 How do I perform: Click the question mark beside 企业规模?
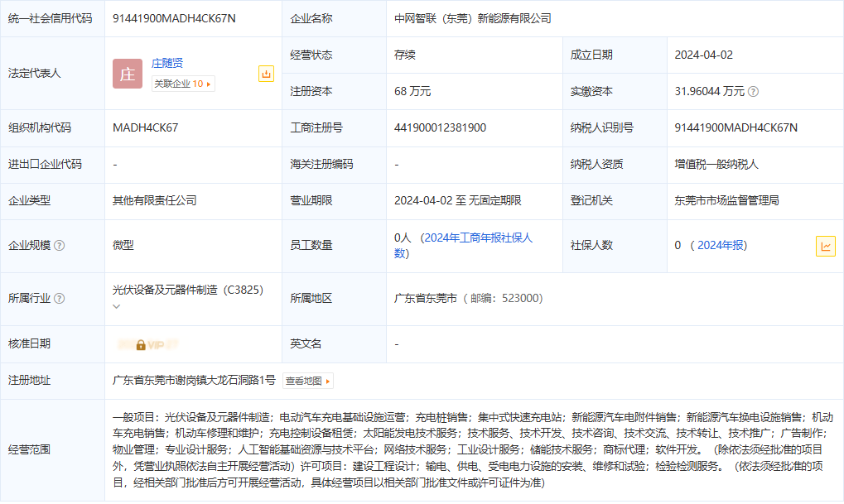pyautogui.click(x=60, y=245)
